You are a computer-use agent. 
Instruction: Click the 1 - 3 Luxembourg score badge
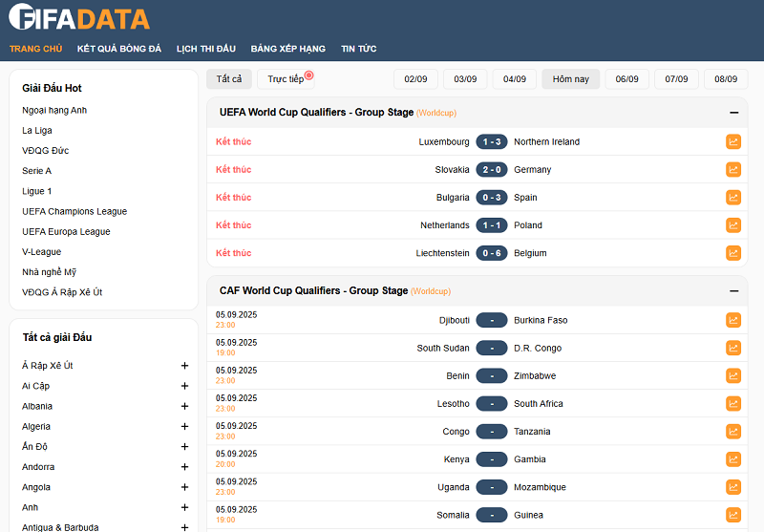point(492,141)
